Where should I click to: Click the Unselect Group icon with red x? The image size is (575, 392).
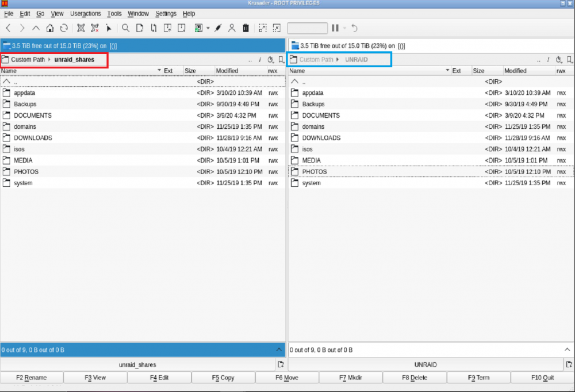[x=95, y=28]
